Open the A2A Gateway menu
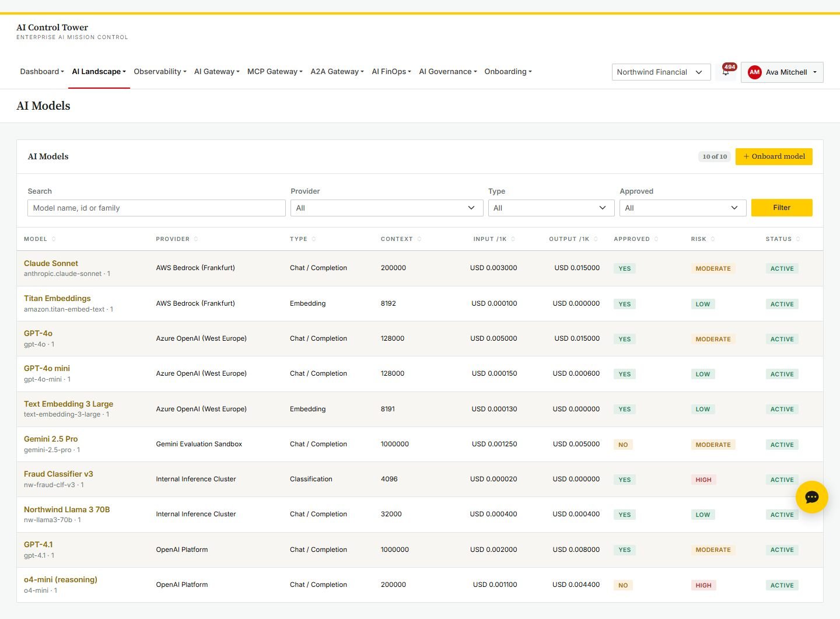The image size is (840, 619). click(337, 72)
